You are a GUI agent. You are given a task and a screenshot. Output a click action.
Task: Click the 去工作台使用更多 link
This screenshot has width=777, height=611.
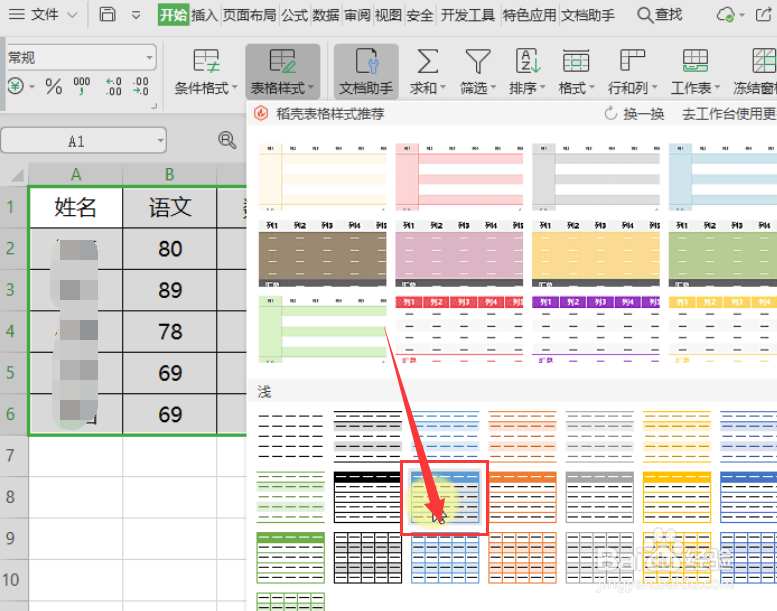pos(729,114)
